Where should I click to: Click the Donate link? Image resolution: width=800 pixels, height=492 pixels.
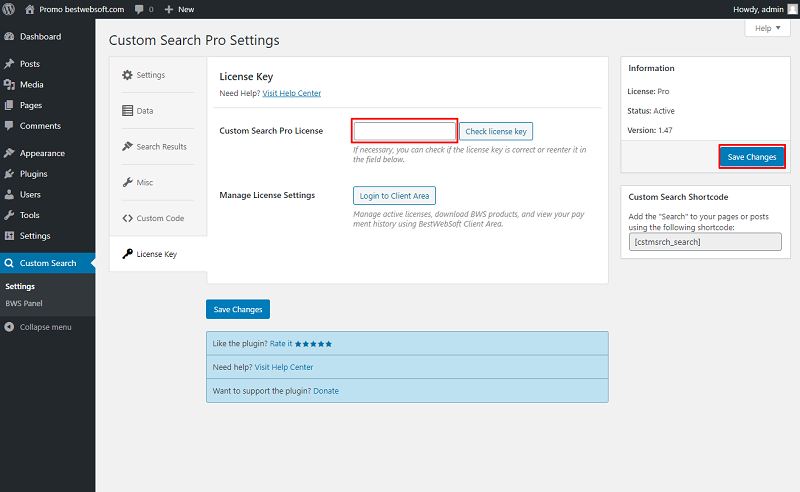(x=326, y=391)
